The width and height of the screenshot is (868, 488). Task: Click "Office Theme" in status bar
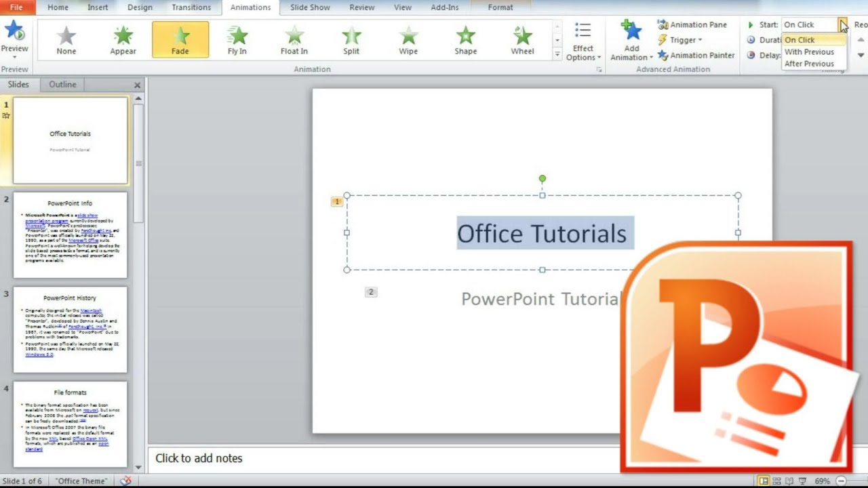click(81, 481)
